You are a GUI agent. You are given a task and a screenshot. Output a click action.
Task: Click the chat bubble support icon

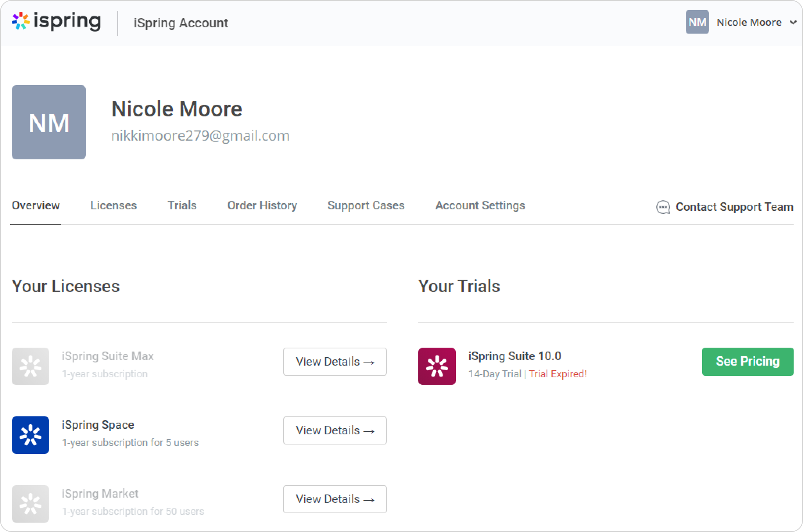(663, 207)
